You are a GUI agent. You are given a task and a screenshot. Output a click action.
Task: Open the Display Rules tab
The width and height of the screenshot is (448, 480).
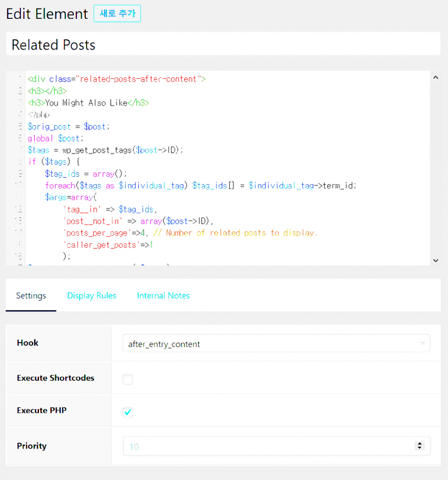pos(91,296)
